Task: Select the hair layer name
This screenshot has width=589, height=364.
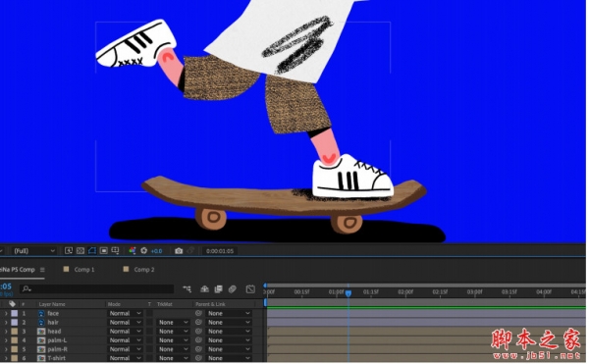Action: (53, 323)
